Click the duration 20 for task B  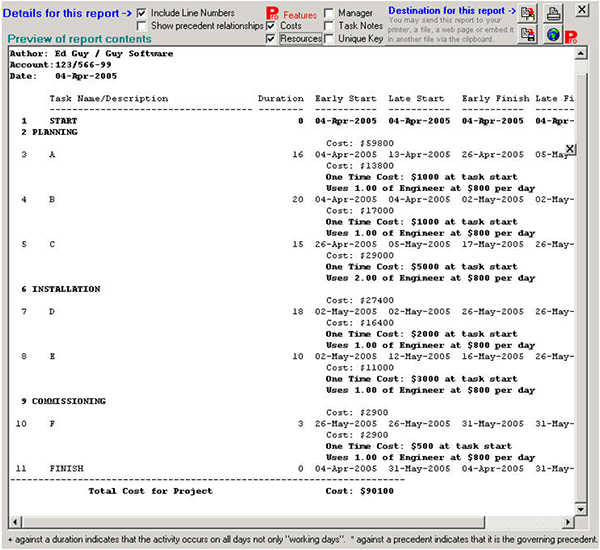tap(298, 199)
